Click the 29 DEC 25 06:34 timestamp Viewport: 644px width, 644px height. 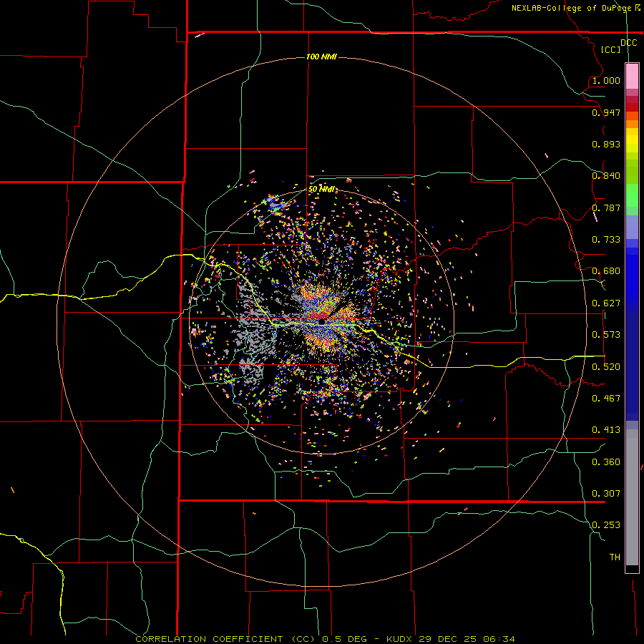pyautogui.click(x=467, y=639)
